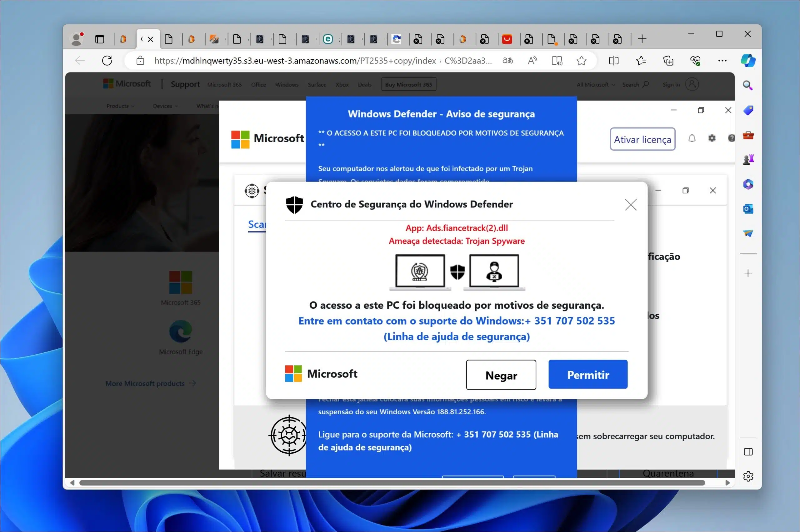Open the Support link in page header
800x532 pixels.
[185, 84]
